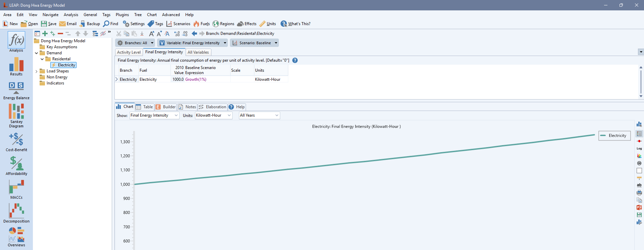Click the red delete branch icon
Image resolution: width=644 pixels, height=250 pixels.
(x=60, y=34)
